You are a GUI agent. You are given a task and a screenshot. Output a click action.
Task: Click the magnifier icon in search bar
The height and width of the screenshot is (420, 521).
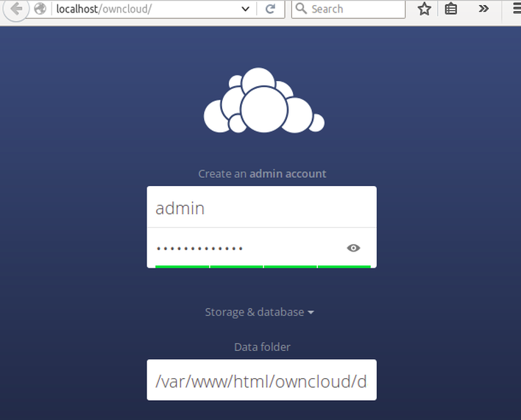point(301,8)
